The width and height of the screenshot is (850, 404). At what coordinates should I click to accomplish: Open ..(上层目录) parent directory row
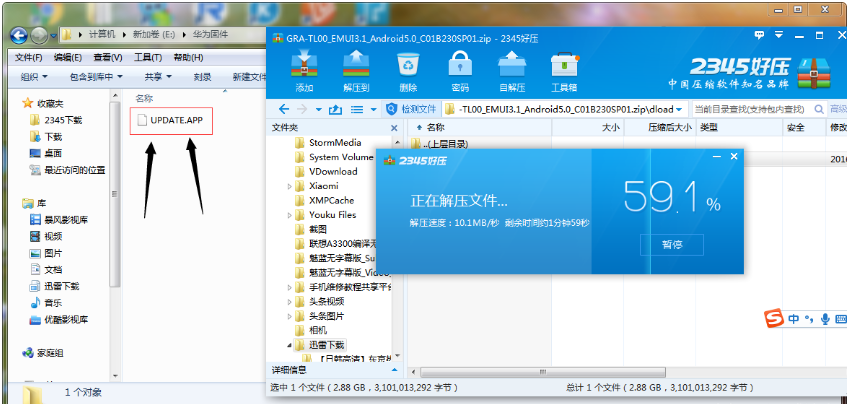(x=440, y=144)
